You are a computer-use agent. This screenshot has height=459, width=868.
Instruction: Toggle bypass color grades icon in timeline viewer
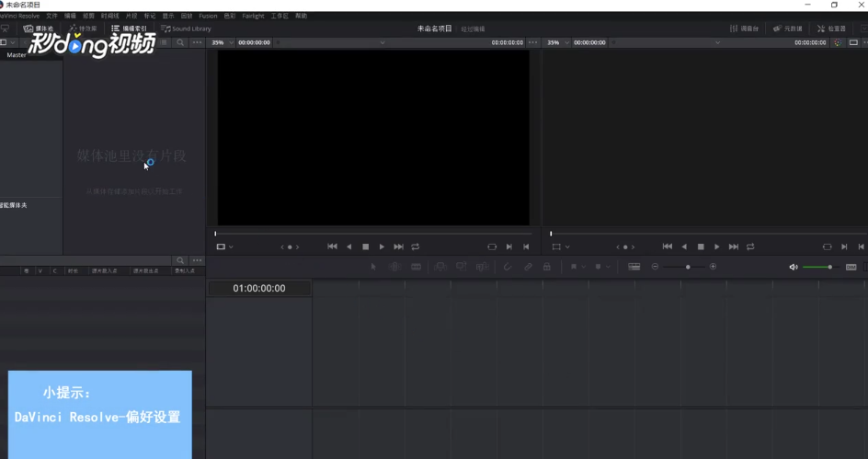coord(838,42)
